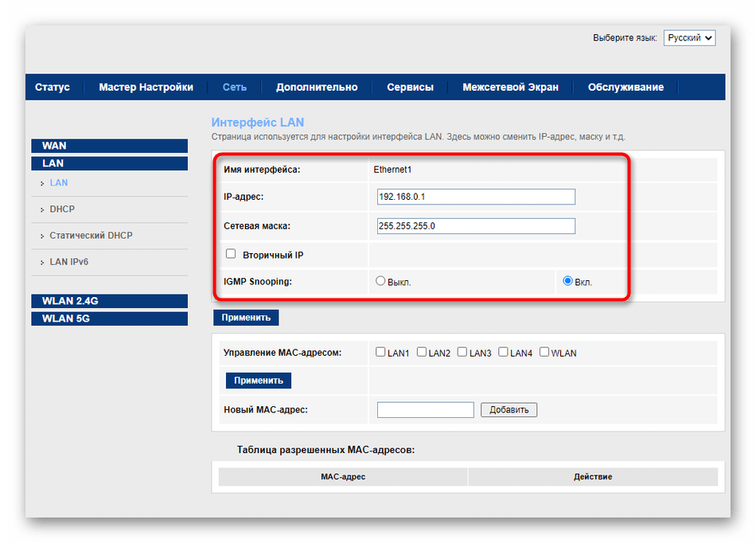Go to Мастер Настройки tab

pos(146,88)
